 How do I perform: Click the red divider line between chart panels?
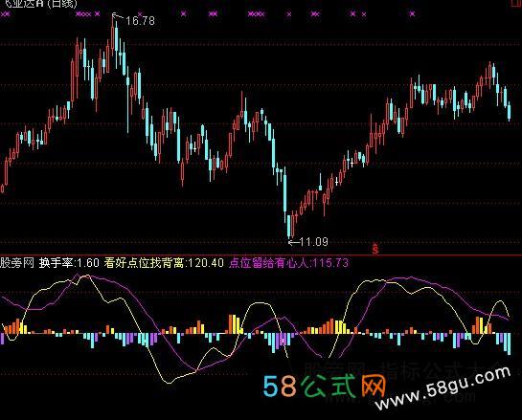tap(261, 255)
